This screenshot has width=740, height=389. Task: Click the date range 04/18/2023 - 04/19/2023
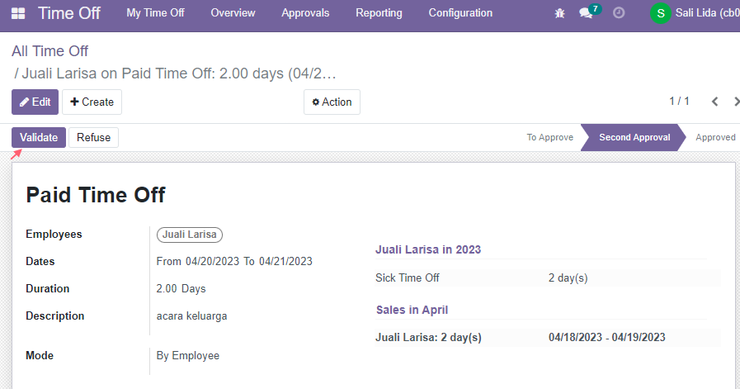pyautogui.click(x=607, y=338)
